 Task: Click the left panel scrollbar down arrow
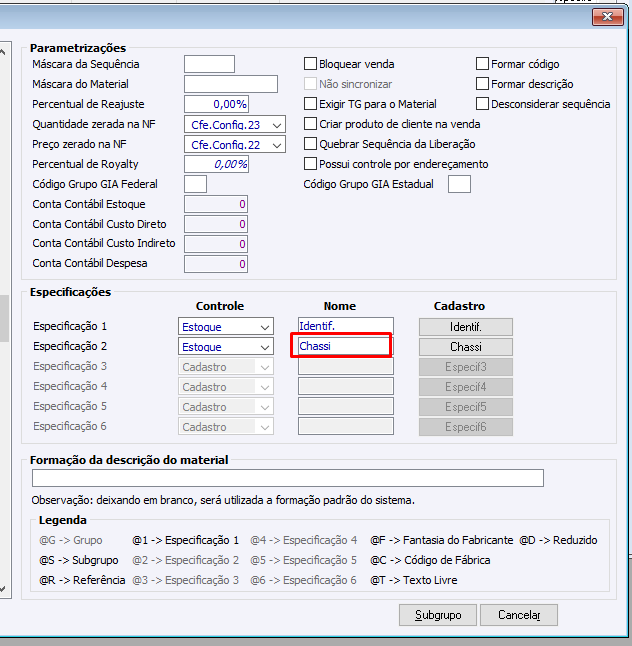point(3,589)
